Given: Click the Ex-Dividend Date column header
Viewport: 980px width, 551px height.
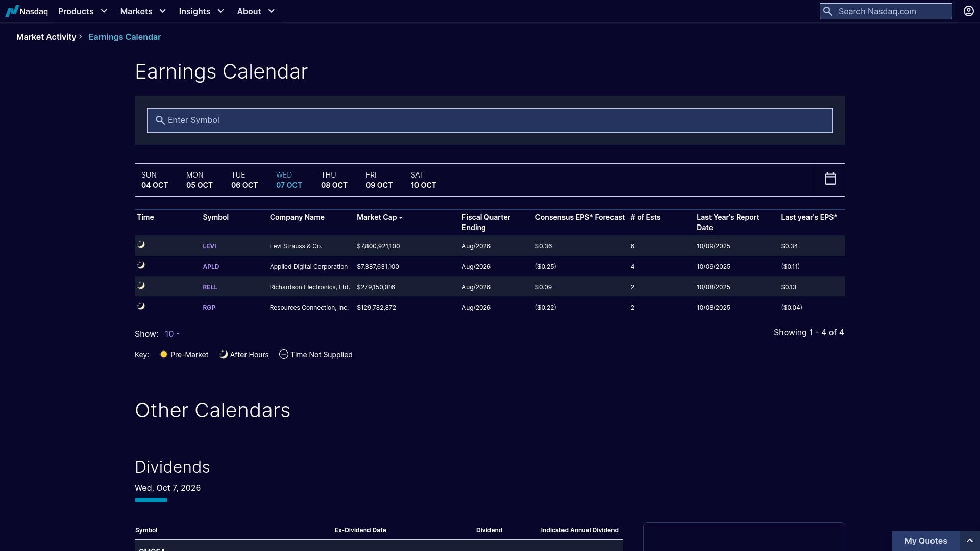Looking at the screenshot, I should tap(360, 530).
